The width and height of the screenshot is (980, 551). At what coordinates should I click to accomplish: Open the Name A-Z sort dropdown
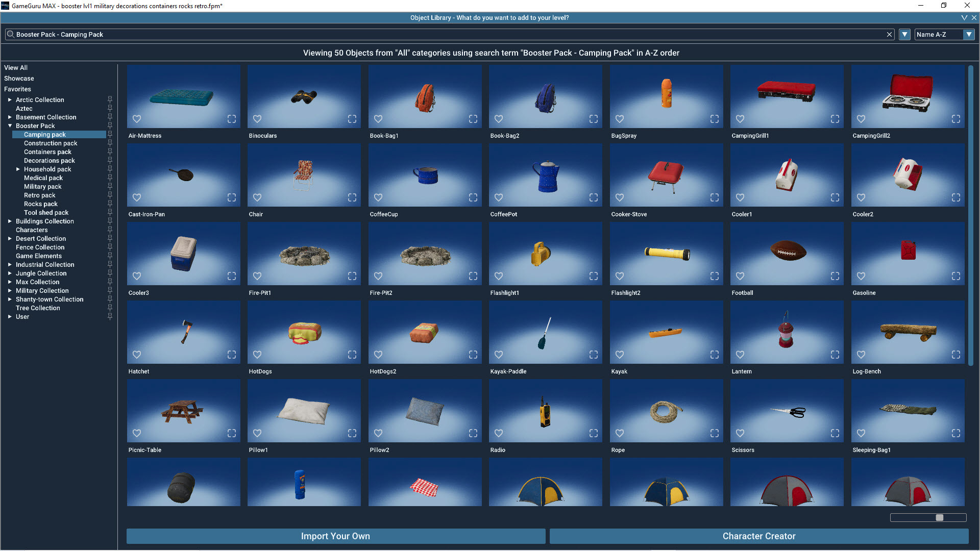pyautogui.click(x=969, y=34)
